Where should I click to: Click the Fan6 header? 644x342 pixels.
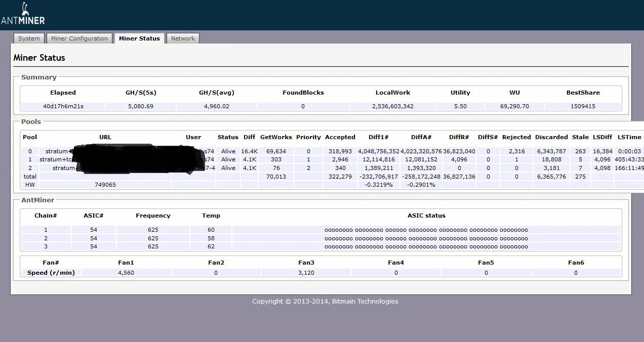pyautogui.click(x=576, y=263)
